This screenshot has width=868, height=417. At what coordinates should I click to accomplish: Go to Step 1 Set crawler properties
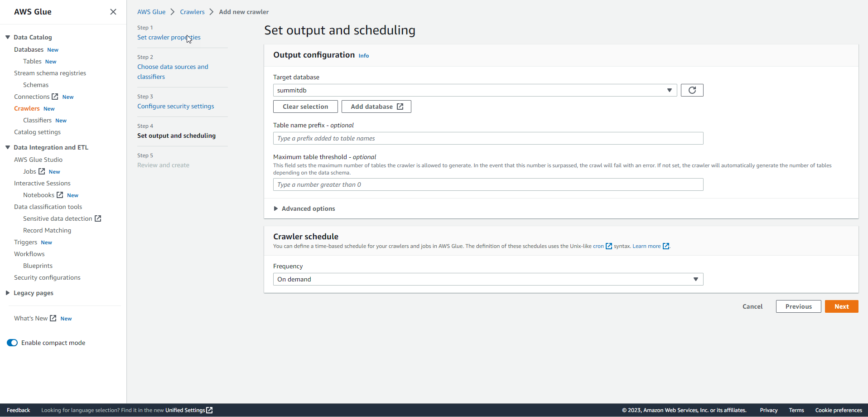[169, 37]
